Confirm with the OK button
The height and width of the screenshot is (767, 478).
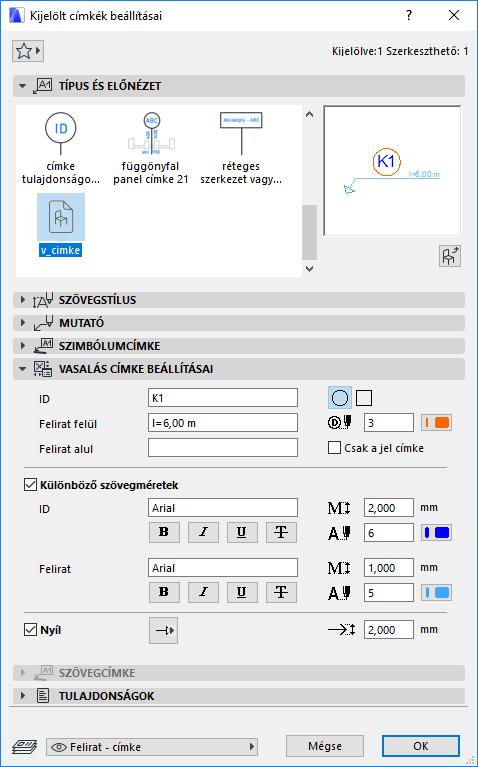pos(421,746)
